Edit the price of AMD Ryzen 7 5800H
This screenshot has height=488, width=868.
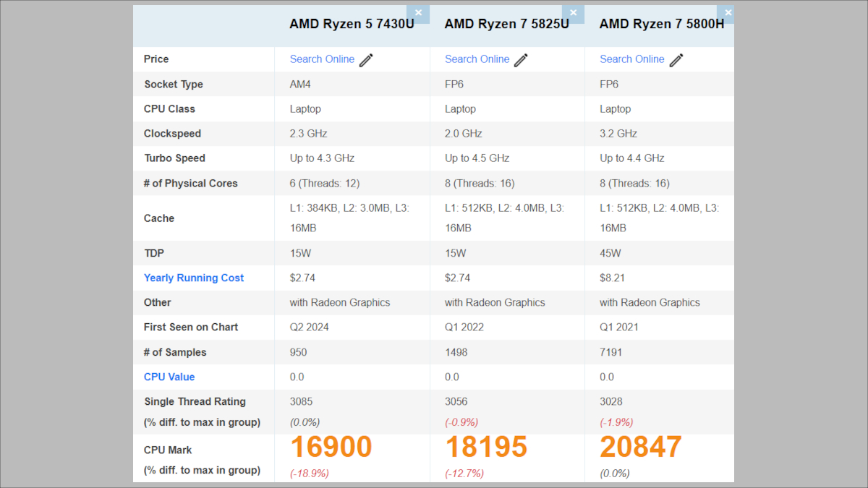(676, 59)
